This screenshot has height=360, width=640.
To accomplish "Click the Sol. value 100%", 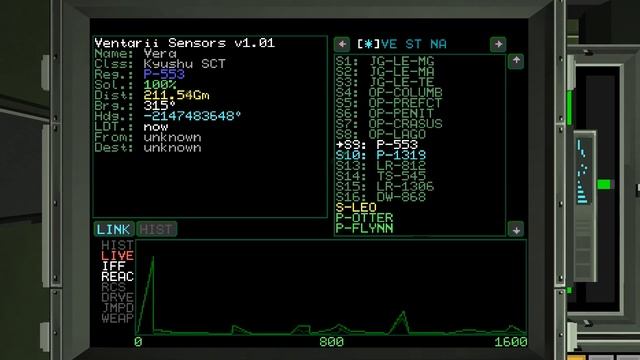I will click(x=160, y=85).
